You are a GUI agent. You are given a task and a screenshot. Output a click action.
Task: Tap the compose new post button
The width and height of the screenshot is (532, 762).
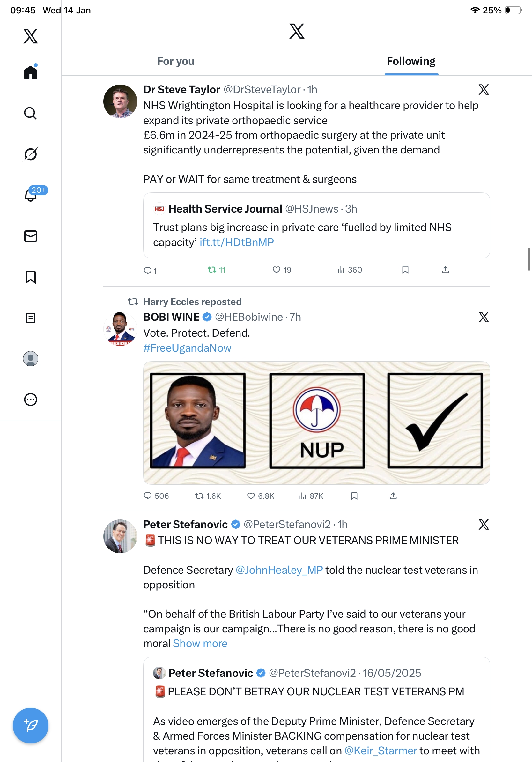[31, 725]
